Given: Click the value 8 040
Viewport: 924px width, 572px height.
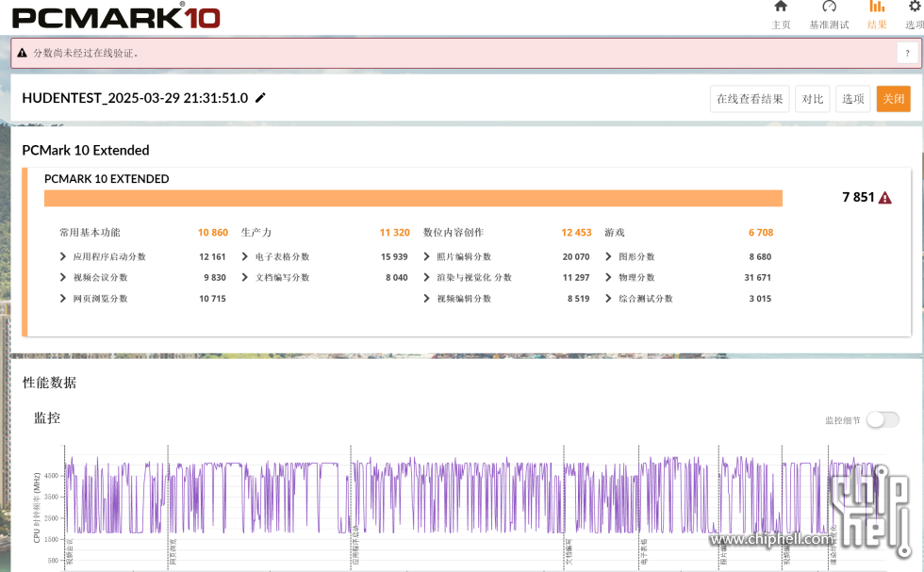Looking at the screenshot, I should (397, 277).
